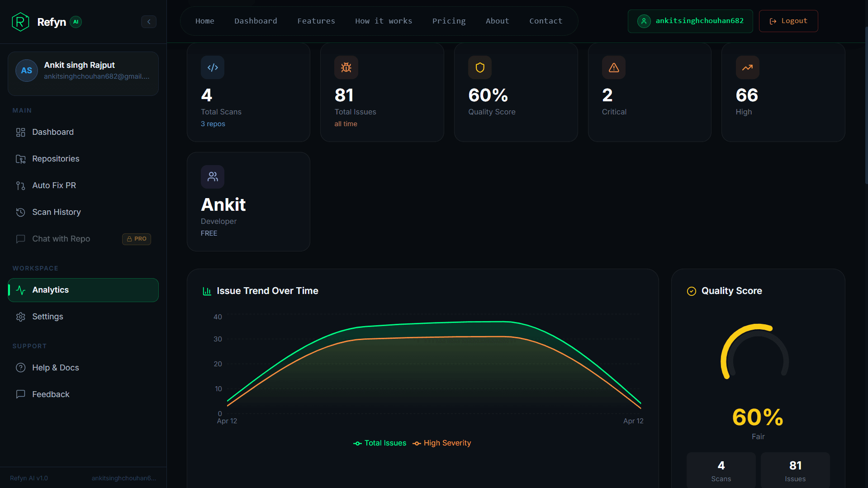This screenshot has width=868, height=488.
Task: Open the locked Chat with Repo item
Action: tap(61, 239)
